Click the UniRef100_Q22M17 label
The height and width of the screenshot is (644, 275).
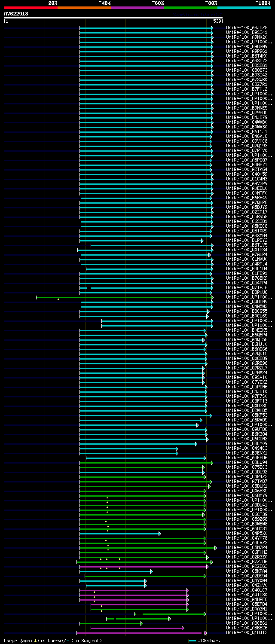coord(247,212)
